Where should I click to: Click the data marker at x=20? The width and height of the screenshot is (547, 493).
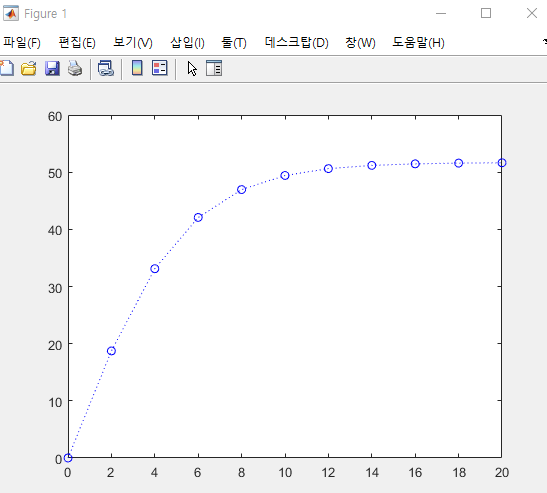[502, 163]
